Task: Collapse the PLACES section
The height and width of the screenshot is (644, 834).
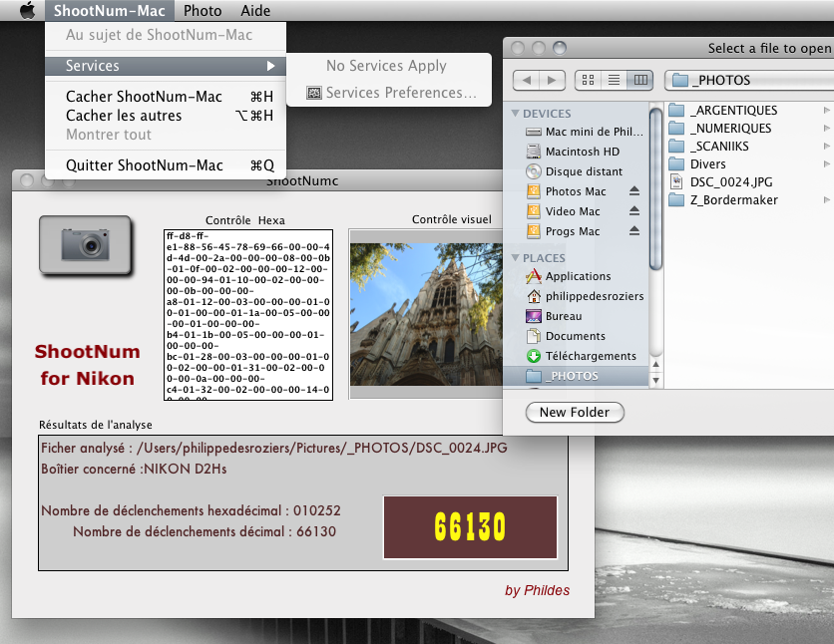Action: (515, 258)
